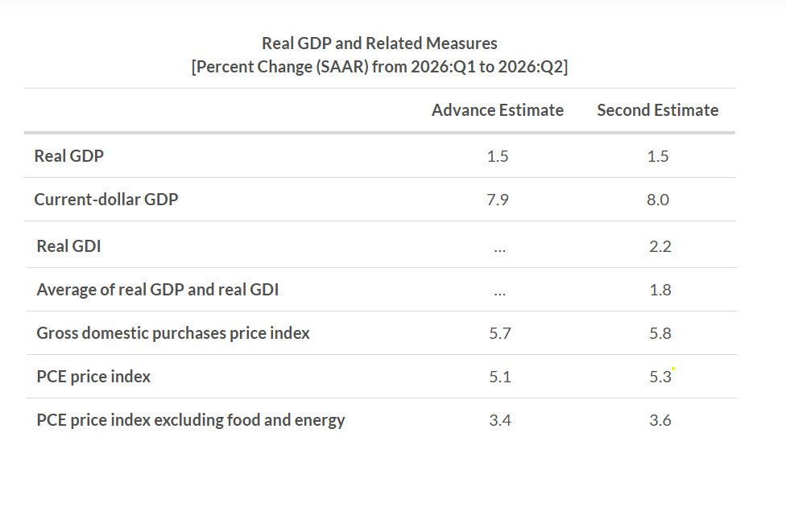Select the 5.1 PCE advance estimate
This screenshot has width=786, height=532.
coord(500,377)
